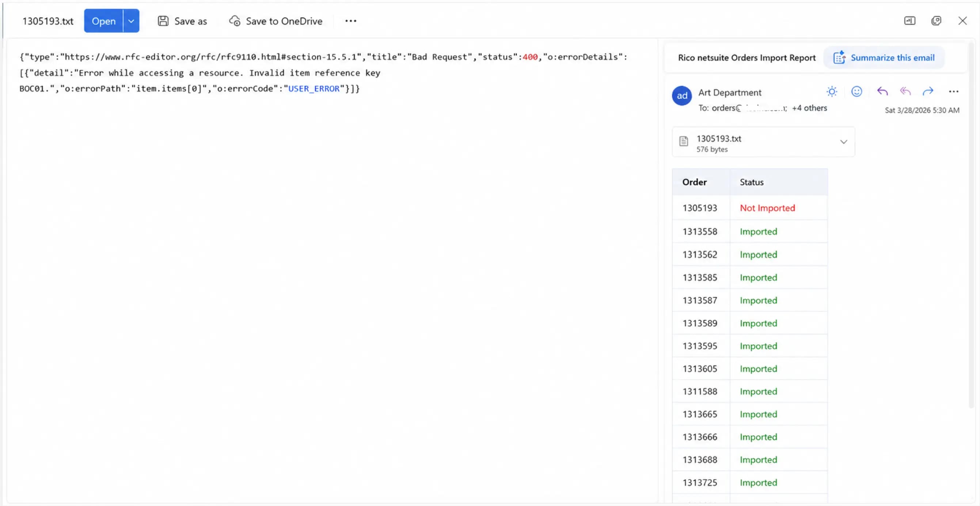Click the Save as floppy disk icon
The height and width of the screenshot is (506, 980).
pos(163,21)
